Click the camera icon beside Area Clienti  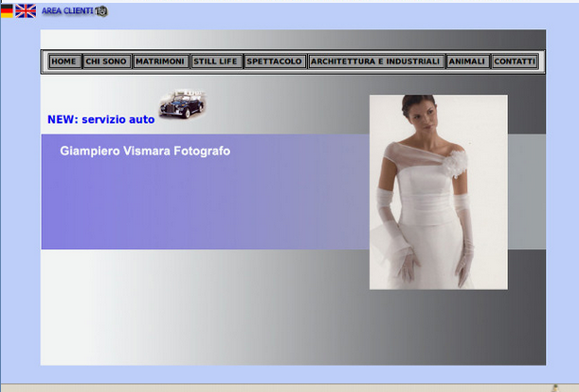click(101, 11)
